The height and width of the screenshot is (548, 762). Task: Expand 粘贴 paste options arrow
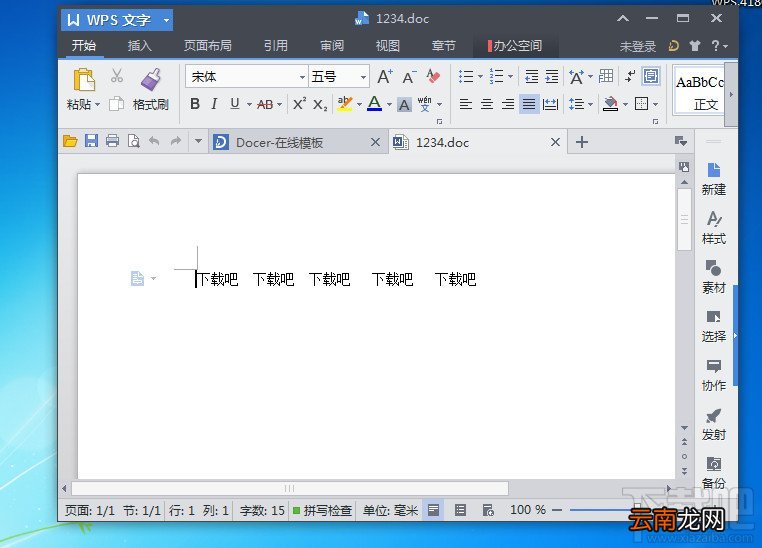click(98, 104)
